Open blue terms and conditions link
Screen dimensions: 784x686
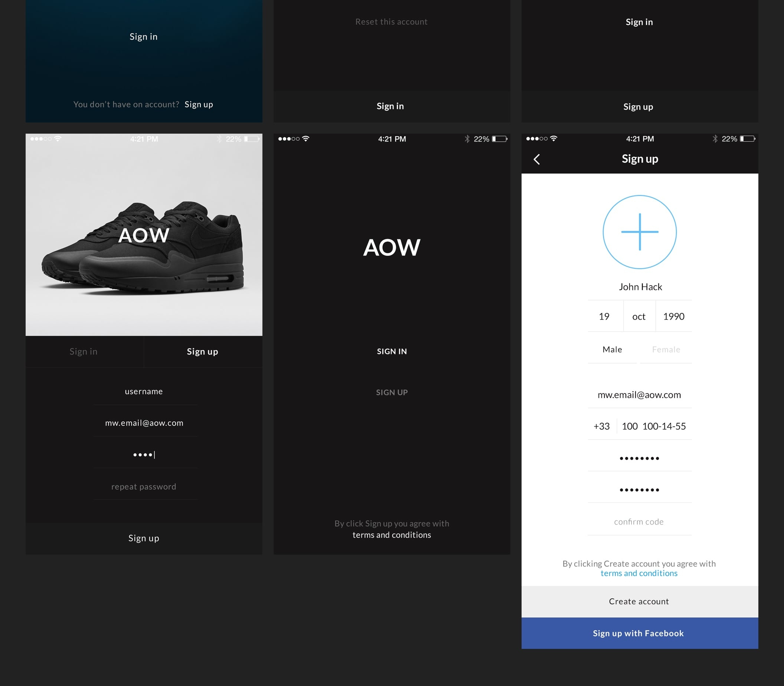[x=639, y=573]
